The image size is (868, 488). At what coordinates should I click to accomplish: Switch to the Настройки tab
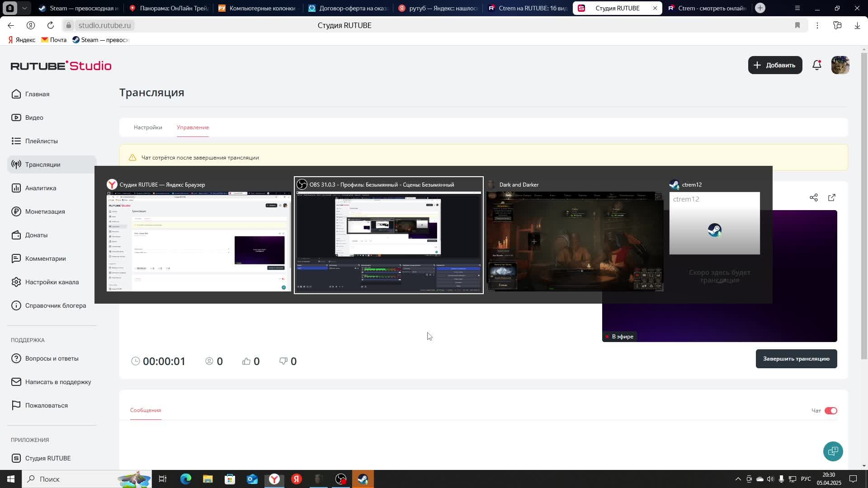pyautogui.click(x=148, y=127)
